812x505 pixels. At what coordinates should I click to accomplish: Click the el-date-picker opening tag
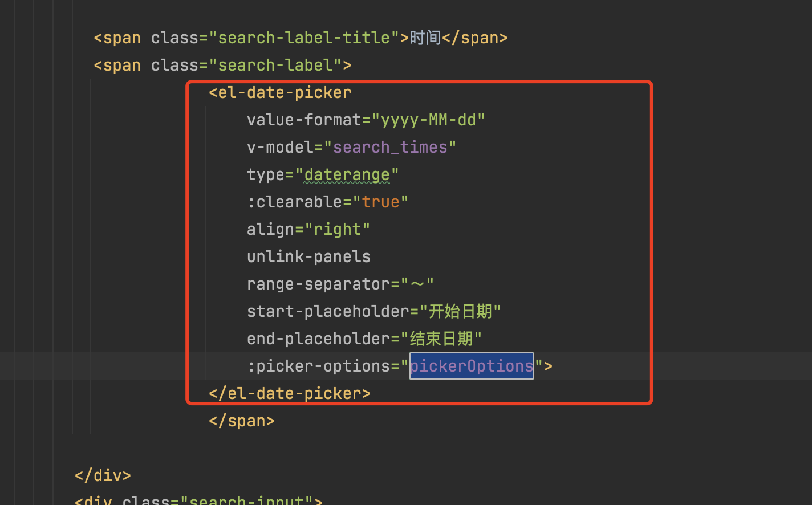pos(280,92)
